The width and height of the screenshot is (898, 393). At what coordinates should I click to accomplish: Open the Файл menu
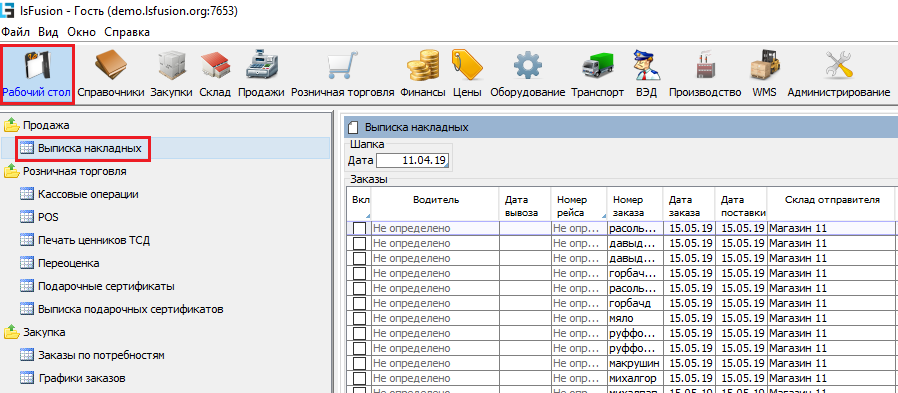[15, 32]
